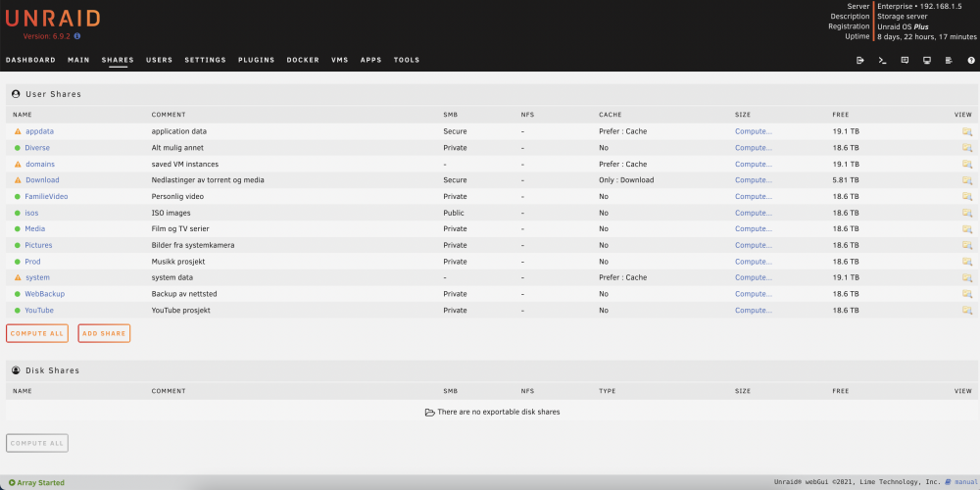Browse Media share via View icon
Viewport: 980px width, 490px height.
click(x=967, y=228)
